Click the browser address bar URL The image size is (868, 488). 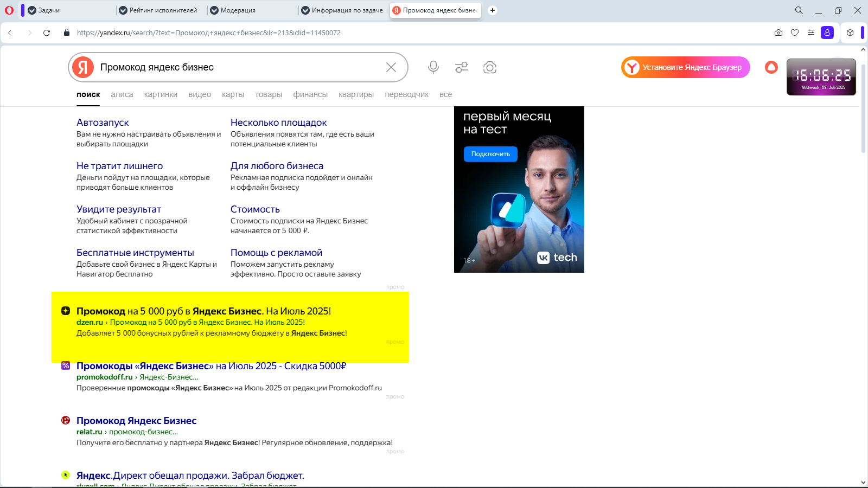209,33
